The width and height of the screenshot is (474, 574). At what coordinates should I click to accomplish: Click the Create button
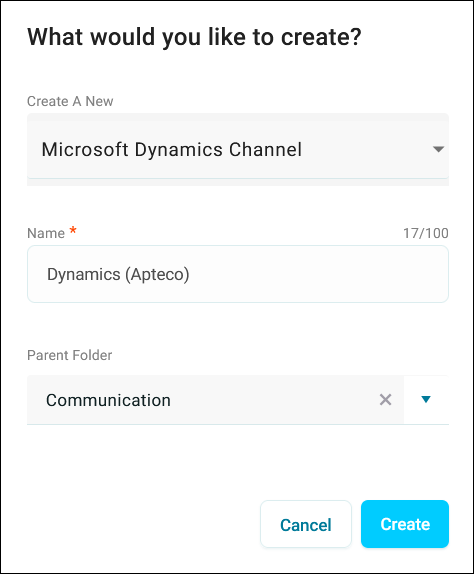(405, 524)
